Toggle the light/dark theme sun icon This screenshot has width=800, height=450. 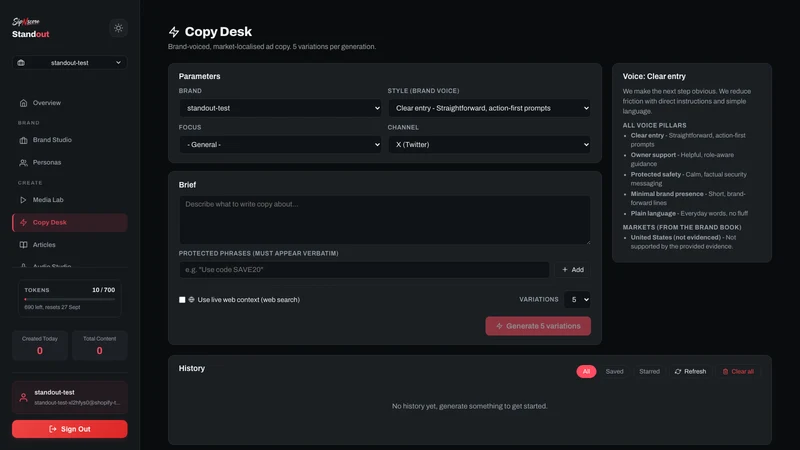(118, 28)
